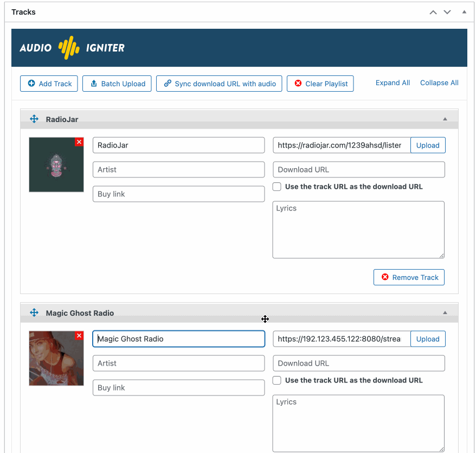Screen dimensions: 476x453
Task: Click the Expand All link
Action: [393, 82]
